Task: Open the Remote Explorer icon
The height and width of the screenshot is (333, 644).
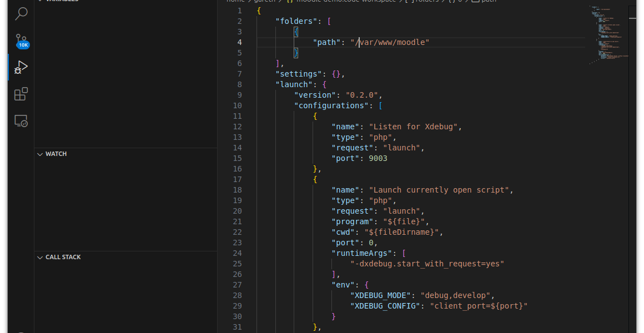Action: click(21, 121)
